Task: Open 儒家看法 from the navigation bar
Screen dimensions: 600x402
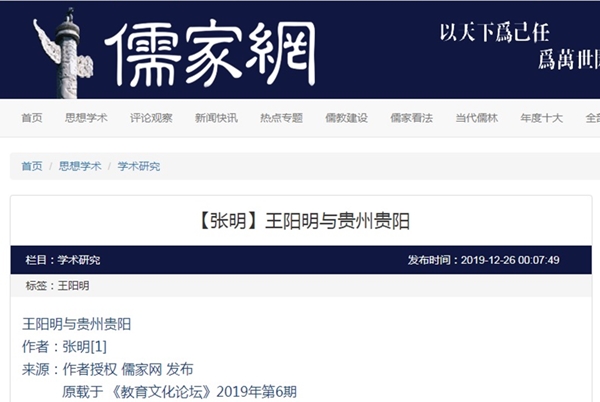Action: tap(411, 118)
